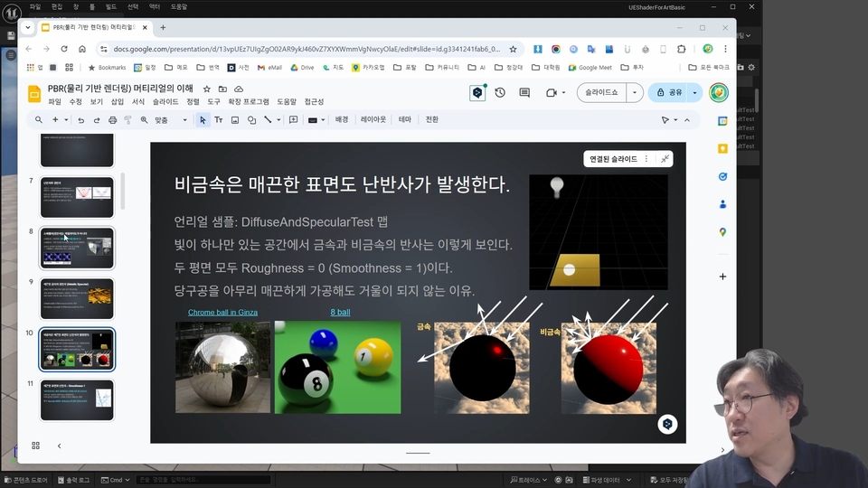Open Google Keep in side panel
Screen dimensions: 868x488
pyautogui.click(x=722, y=148)
